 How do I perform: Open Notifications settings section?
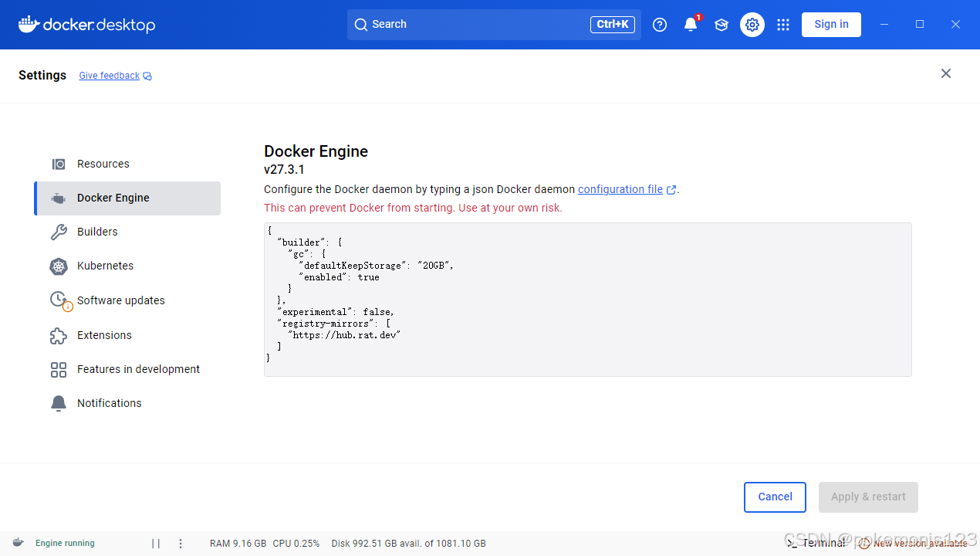(x=127, y=403)
